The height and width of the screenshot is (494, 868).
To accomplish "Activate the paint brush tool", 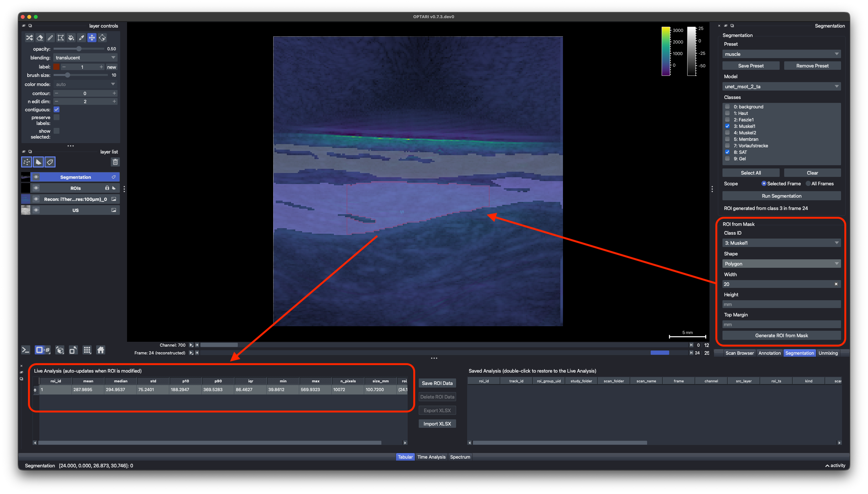I will 50,38.
